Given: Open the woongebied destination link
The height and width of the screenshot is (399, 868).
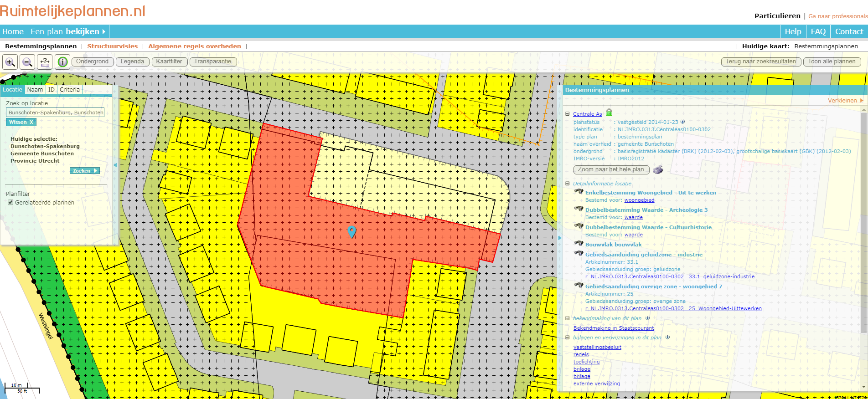Looking at the screenshot, I should [x=639, y=200].
